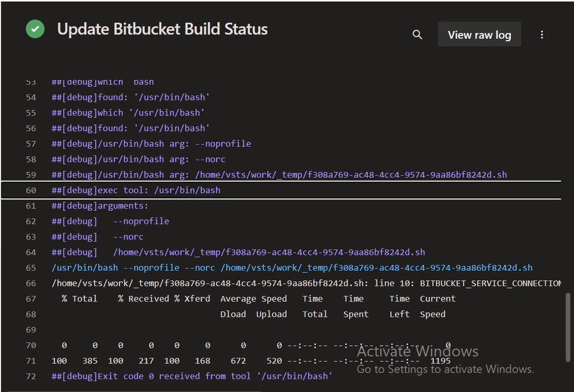Screen dimensions: 574x392
Task: Click line number 69 of empty line
Action: [x=31, y=330]
